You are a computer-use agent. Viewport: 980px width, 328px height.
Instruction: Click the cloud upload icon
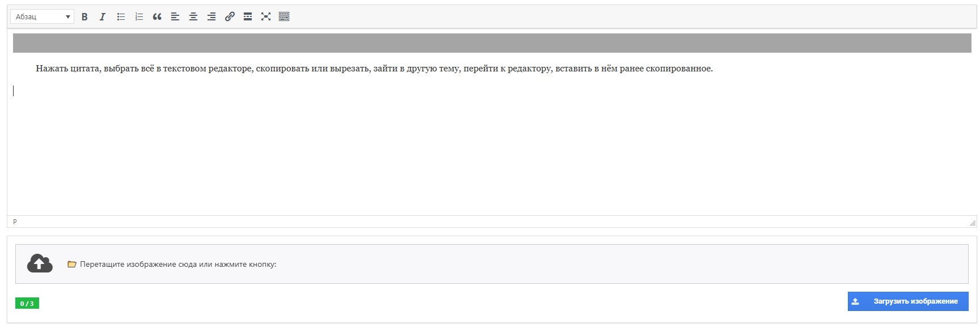point(40,264)
